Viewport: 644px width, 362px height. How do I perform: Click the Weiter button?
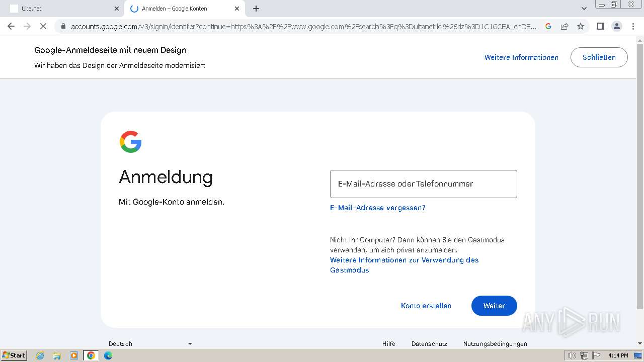[x=494, y=306]
